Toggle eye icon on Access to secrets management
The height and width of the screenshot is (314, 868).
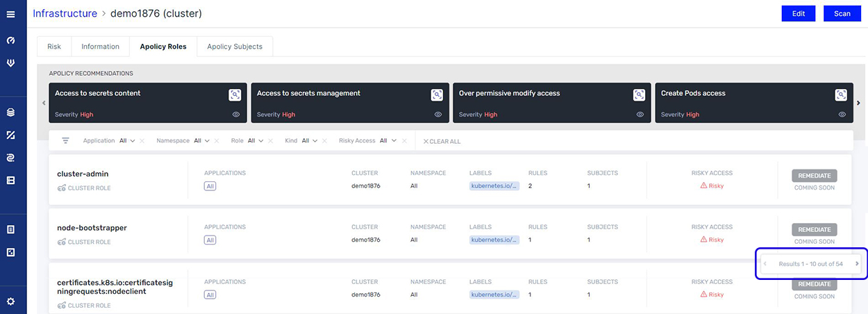(x=438, y=115)
